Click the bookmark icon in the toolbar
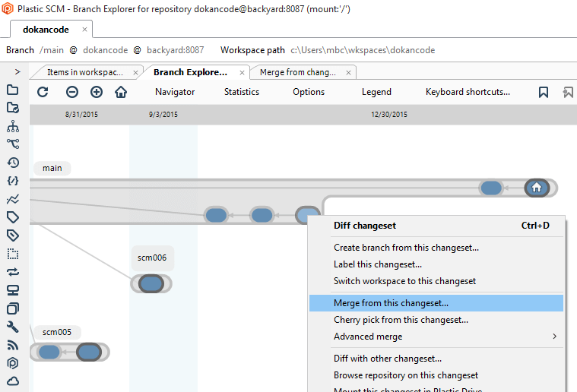Viewport: 577px width, 392px height. click(544, 92)
